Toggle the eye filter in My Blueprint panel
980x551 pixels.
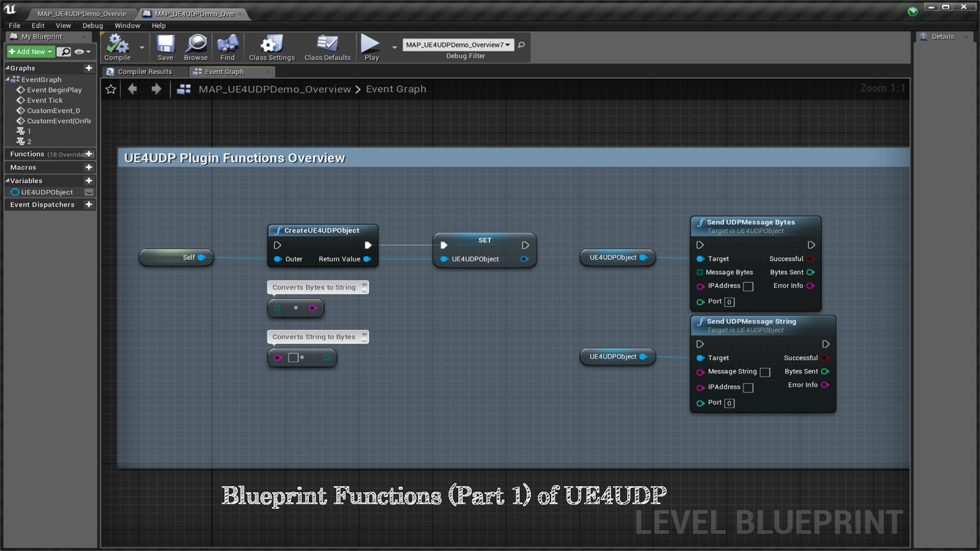80,52
